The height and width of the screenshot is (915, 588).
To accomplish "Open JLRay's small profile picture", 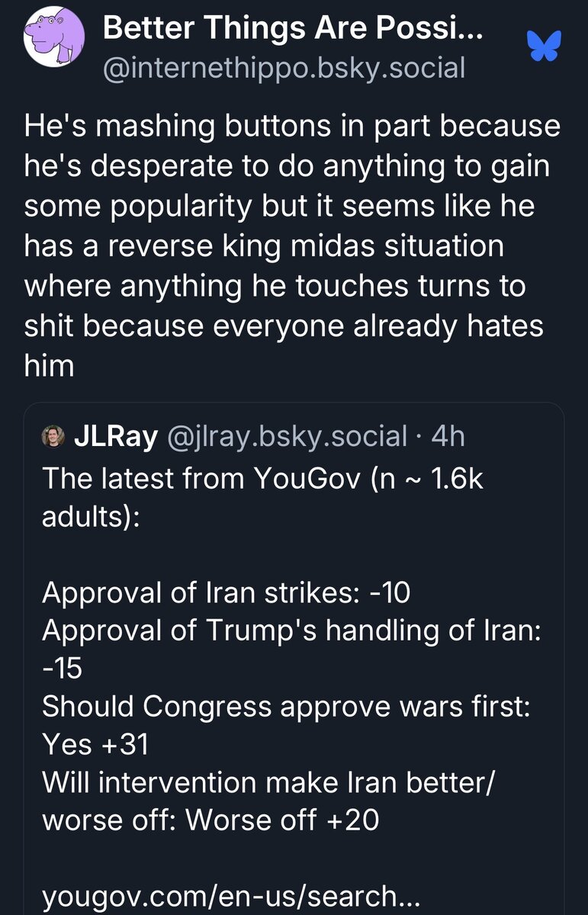I will point(55,436).
